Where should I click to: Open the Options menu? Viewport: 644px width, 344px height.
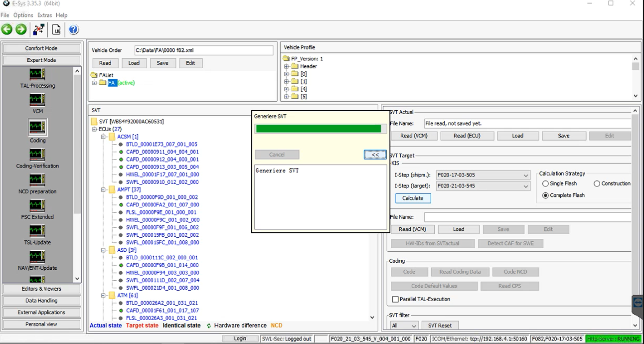tap(23, 15)
